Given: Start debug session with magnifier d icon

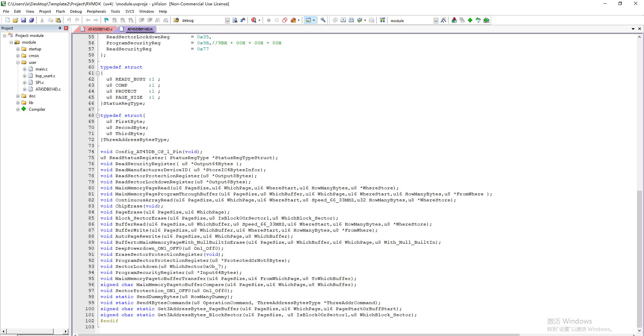Looking at the screenshot, I should [254, 20].
